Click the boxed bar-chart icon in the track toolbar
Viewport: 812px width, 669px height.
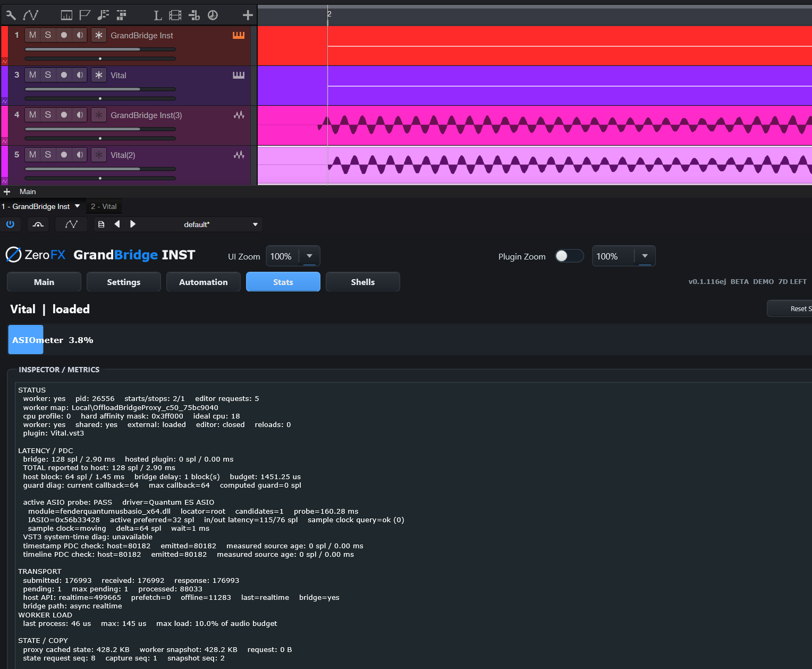point(66,15)
